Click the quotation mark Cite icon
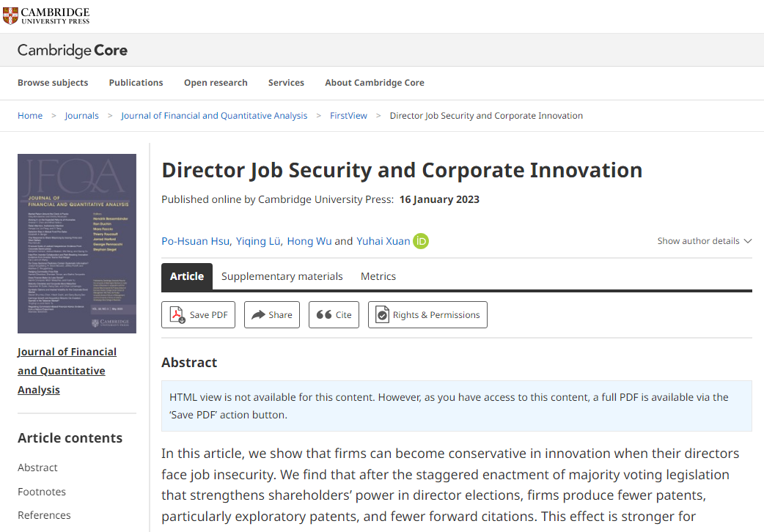 [324, 315]
